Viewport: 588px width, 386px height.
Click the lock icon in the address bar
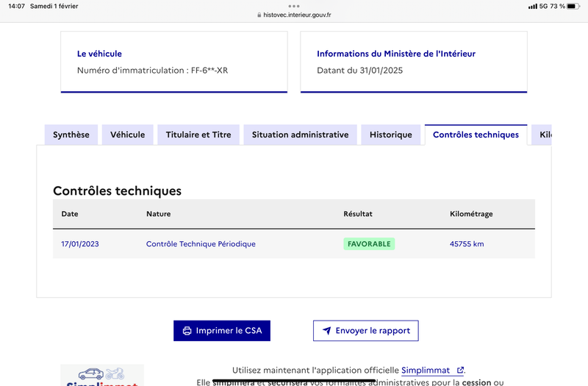(x=259, y=15)
